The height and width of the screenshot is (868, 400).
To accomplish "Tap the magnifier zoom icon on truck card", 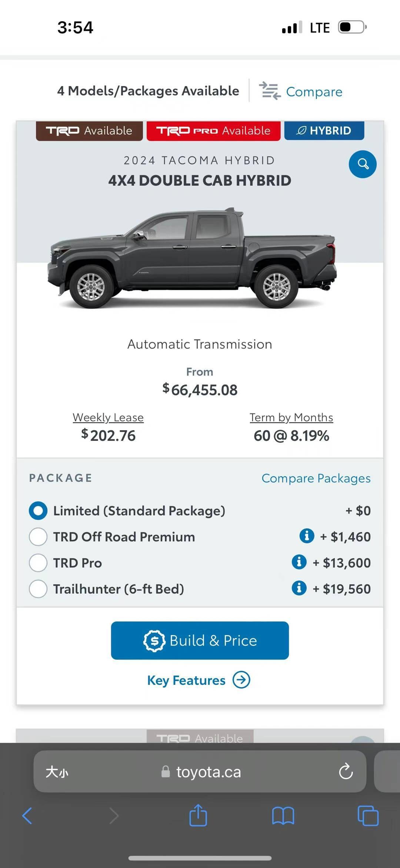I will pyautogui.click(x=363, y=164).
